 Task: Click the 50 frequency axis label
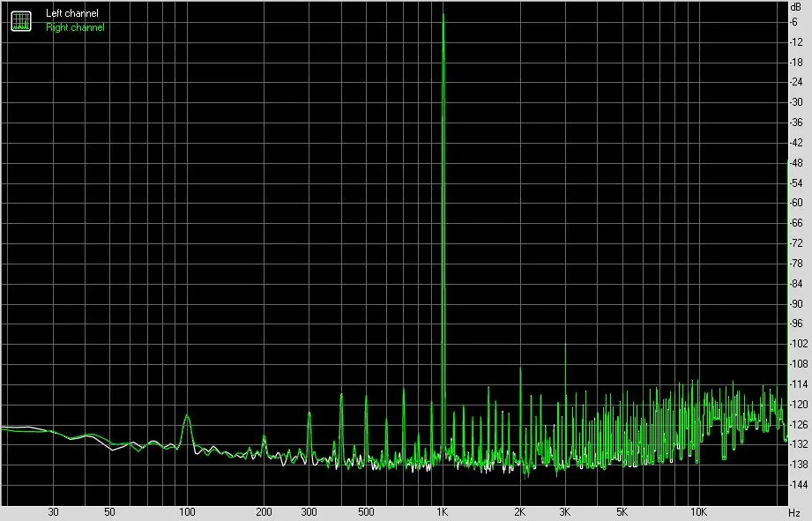coord(109,512)
